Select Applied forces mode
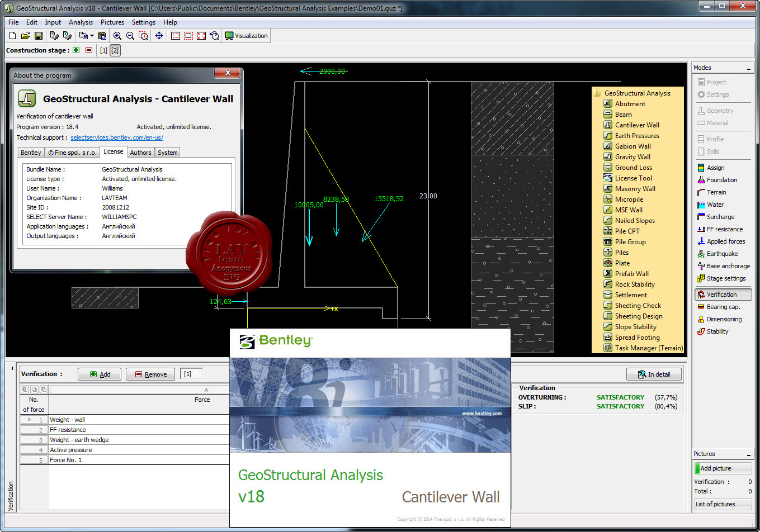 click(x=725, y=241)
